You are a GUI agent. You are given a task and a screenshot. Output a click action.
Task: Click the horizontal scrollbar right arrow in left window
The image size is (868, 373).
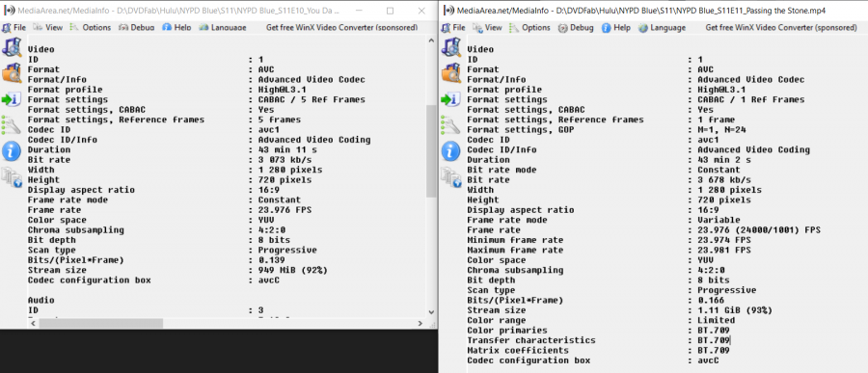420,323
